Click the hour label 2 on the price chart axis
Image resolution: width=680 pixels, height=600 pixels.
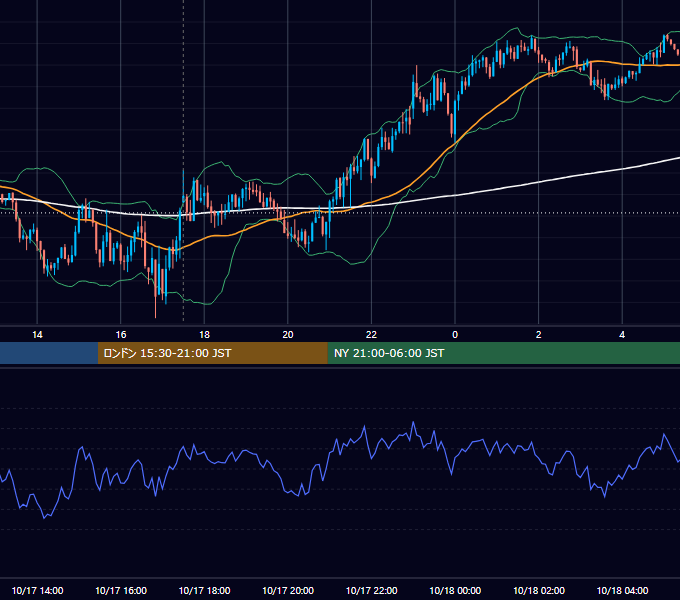[x=539, y=335]
